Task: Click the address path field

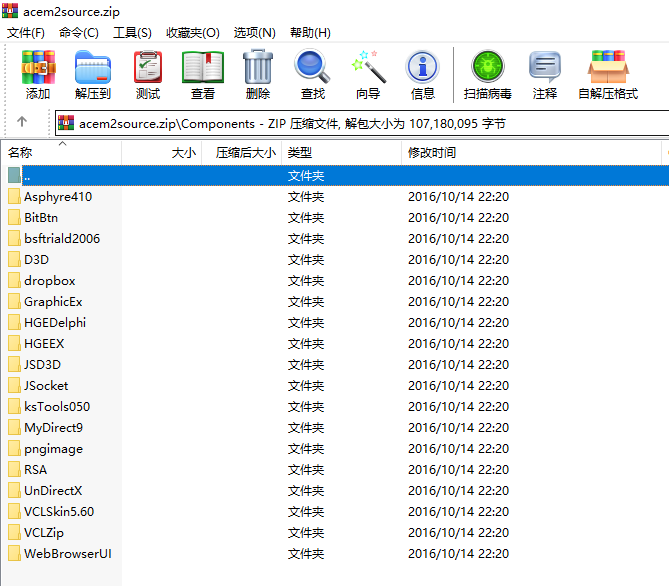Action: point(362,123)
